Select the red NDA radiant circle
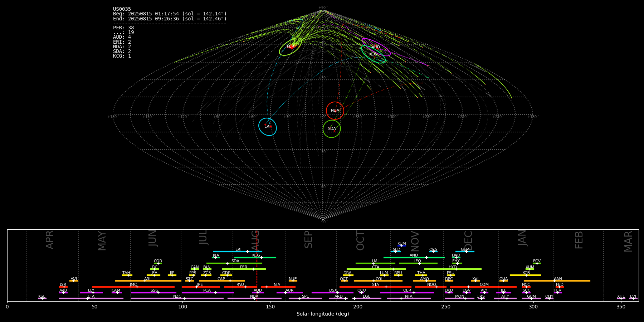Screen dimensions: 644x322 (335, 111)
